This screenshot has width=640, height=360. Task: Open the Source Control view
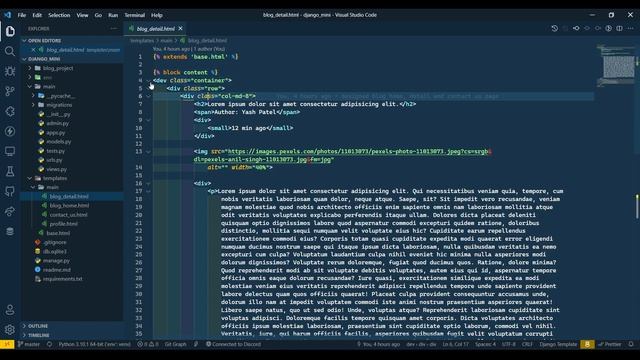click(10, 91)
